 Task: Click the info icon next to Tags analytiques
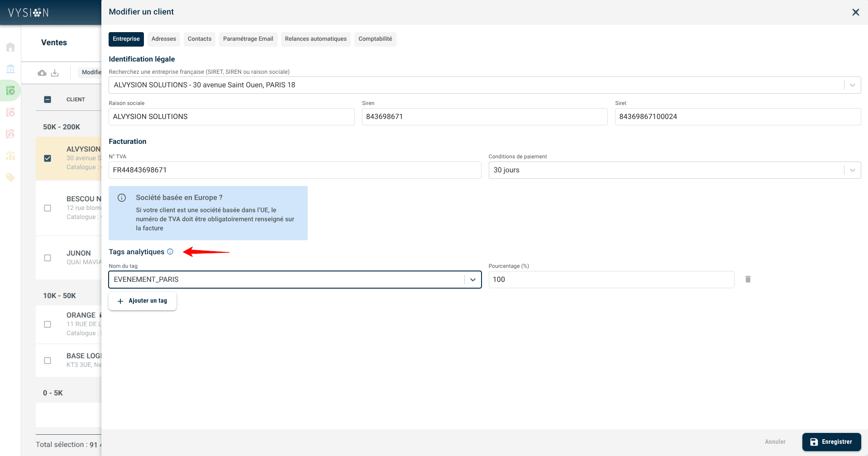coord(170,252)
